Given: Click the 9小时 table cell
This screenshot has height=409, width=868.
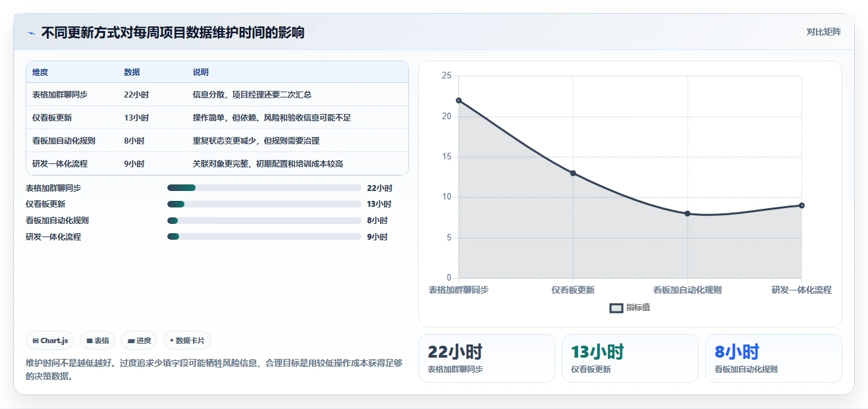Looking at the screenshot, I should pos(134,164).
